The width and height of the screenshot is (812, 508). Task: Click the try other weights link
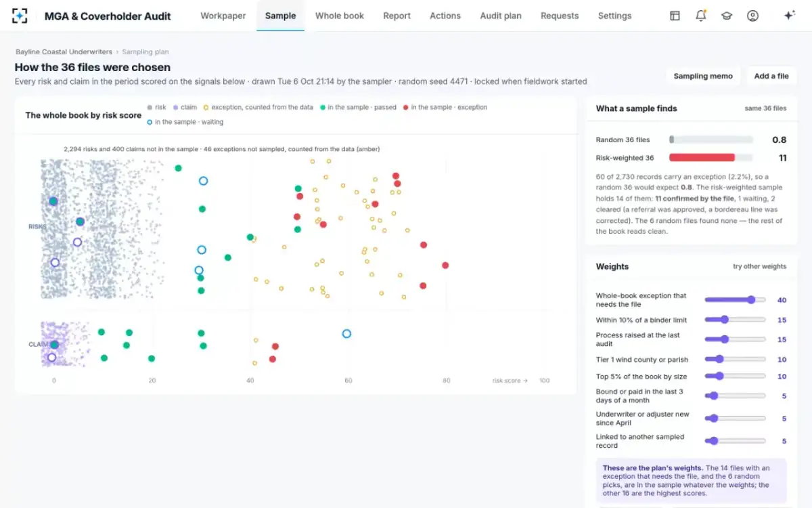tap(759, 266)
